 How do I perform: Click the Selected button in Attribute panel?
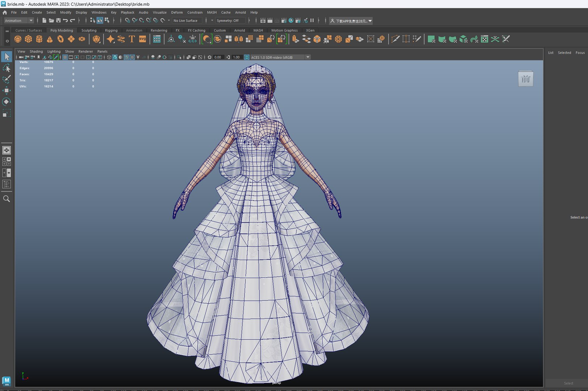click(x=564, y=53)
